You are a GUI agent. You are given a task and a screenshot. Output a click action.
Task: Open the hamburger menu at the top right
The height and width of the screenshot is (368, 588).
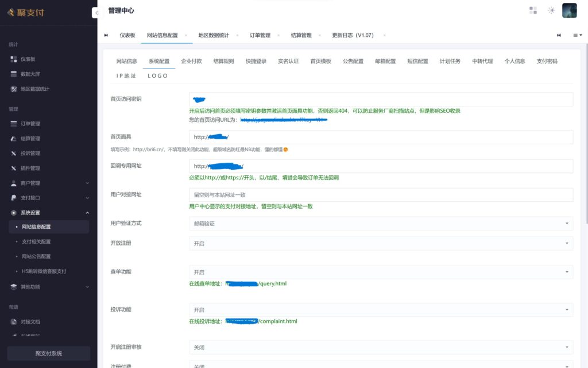coord(577,34)
